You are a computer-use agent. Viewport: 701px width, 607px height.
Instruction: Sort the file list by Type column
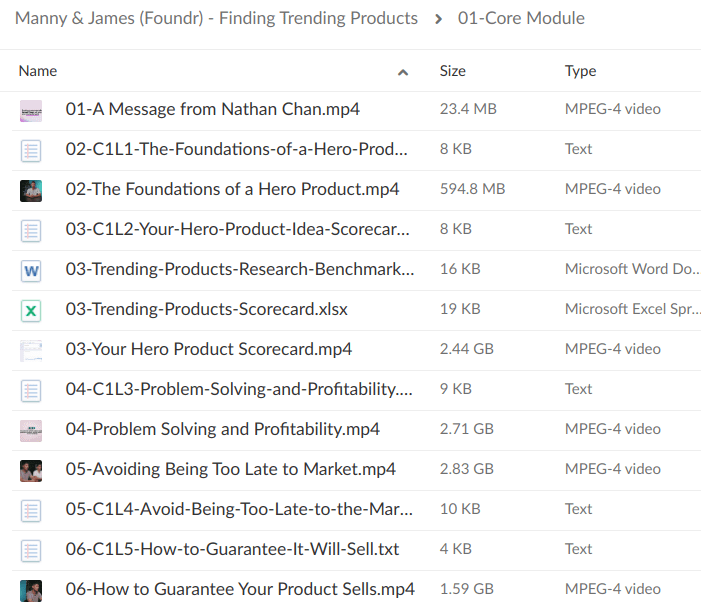point(580,71)
